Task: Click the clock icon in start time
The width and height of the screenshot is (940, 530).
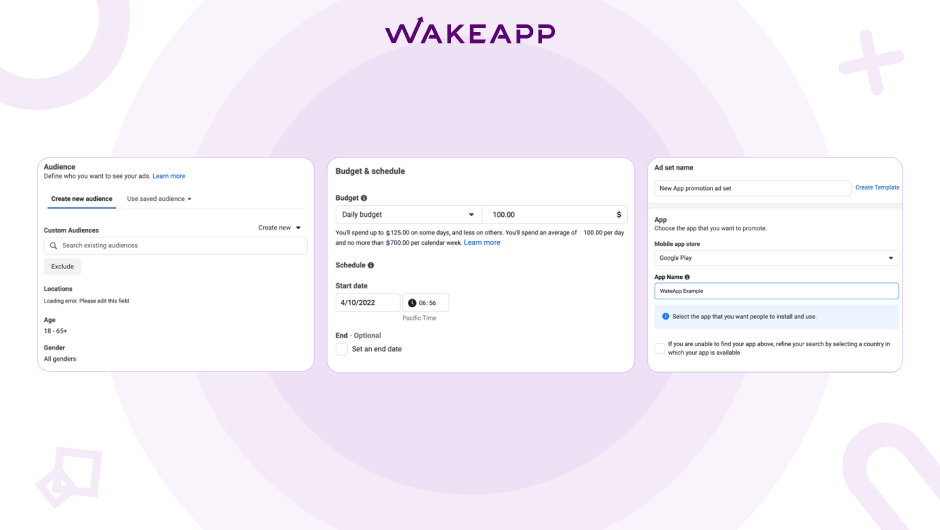Action: coord(412,303)
